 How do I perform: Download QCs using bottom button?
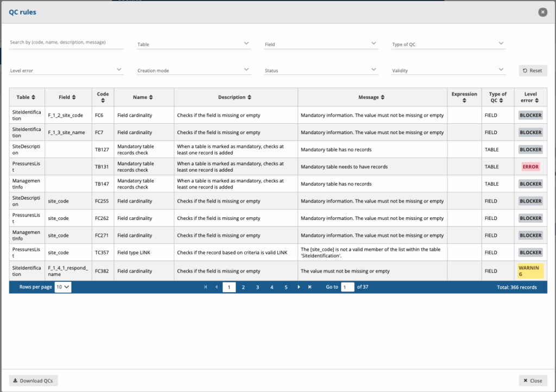click(34, 381)
